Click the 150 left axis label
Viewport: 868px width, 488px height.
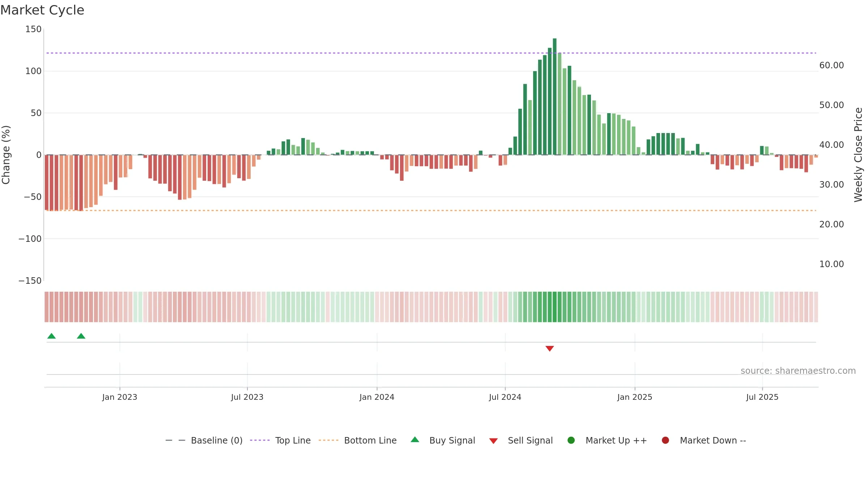(33, 29)
